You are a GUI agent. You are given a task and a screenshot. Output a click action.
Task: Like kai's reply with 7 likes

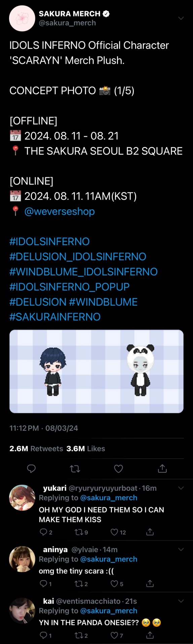(x=117, y=635)
